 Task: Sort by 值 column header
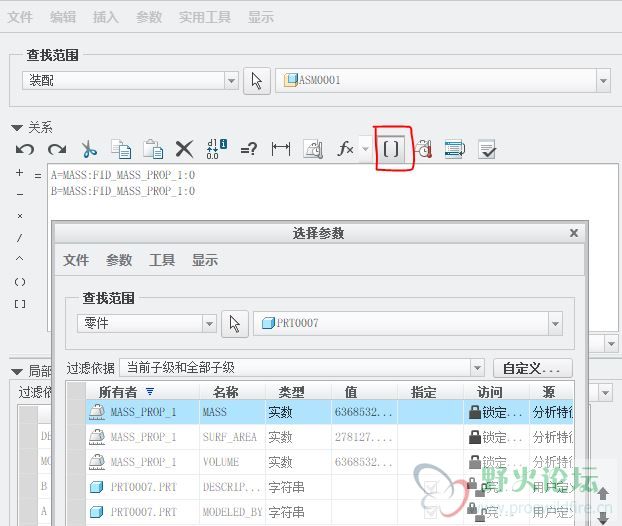365,392
